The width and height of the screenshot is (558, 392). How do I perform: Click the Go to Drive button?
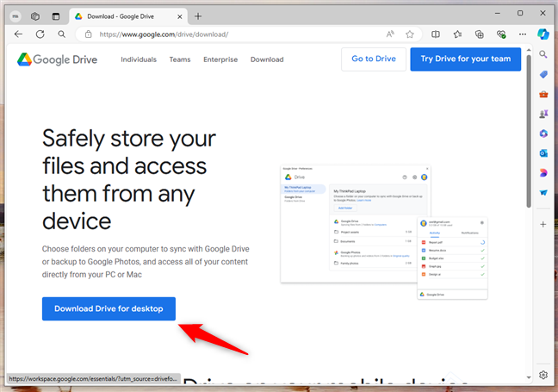pos(374,59)
